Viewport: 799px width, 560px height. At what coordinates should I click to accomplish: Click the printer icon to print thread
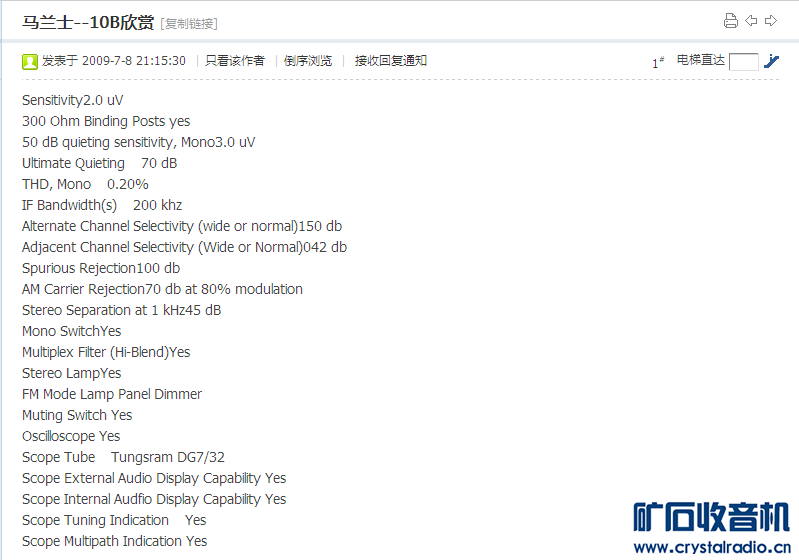(x=731, y=21)
